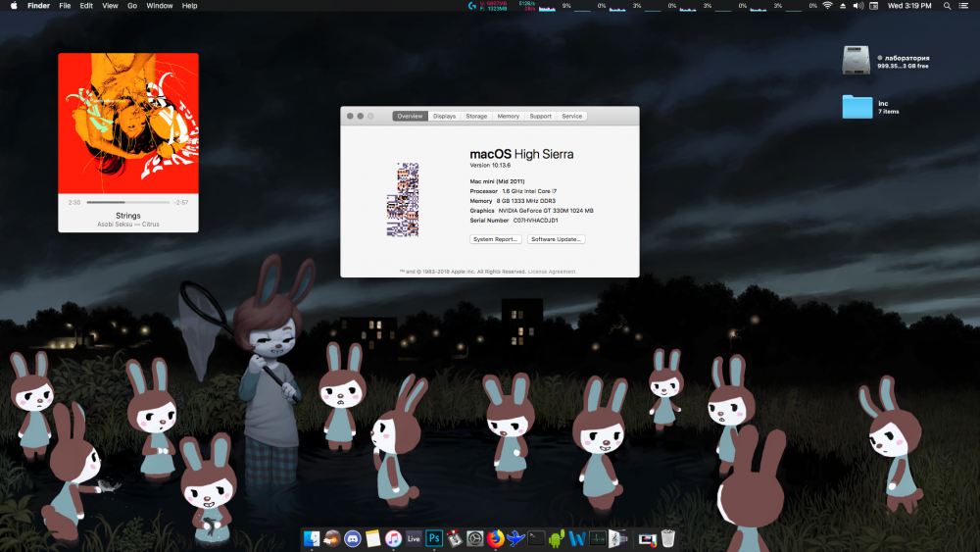The image size is (980, 552).
Task: Open the View menu
Action: tap(110, 6)
